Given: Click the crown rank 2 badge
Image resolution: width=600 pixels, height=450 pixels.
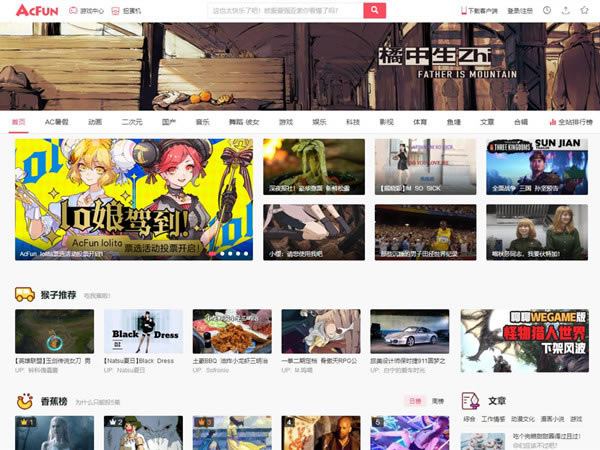Looking at the screenshot, I should point(114,422).
